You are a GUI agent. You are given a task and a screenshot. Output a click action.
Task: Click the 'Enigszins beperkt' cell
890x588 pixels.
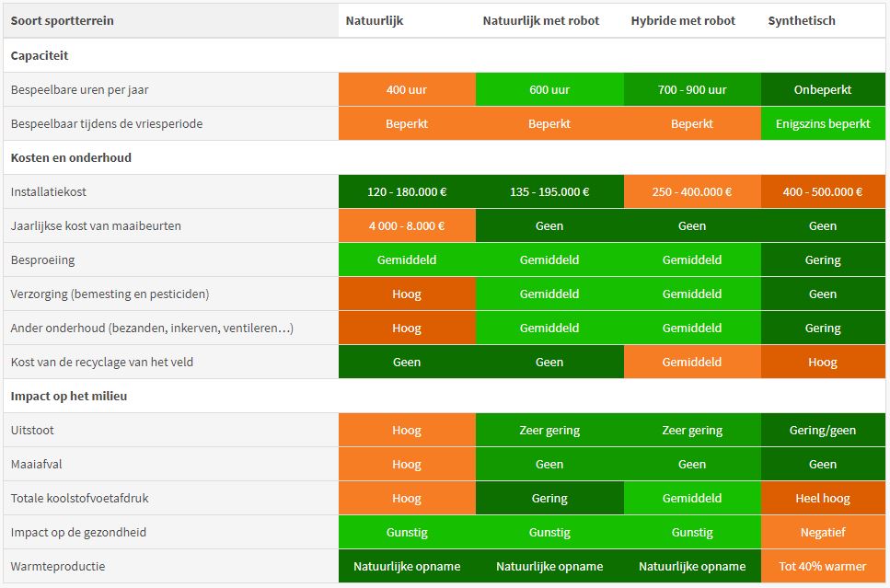click(x=823, y=123)
